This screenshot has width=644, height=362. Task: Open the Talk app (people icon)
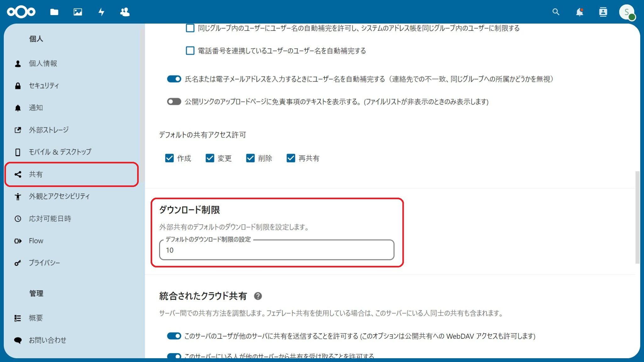point(125,12)
